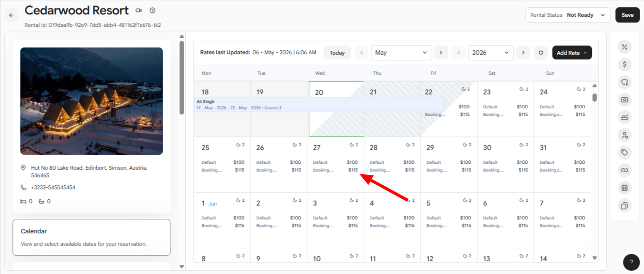Click the Default $100 rate on May 27

click(335, 162)
